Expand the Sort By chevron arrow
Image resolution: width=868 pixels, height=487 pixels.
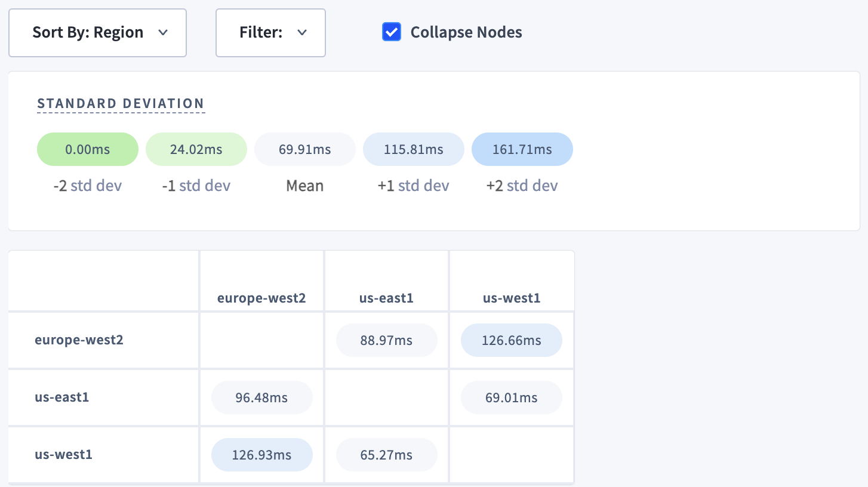pos(163,33)
